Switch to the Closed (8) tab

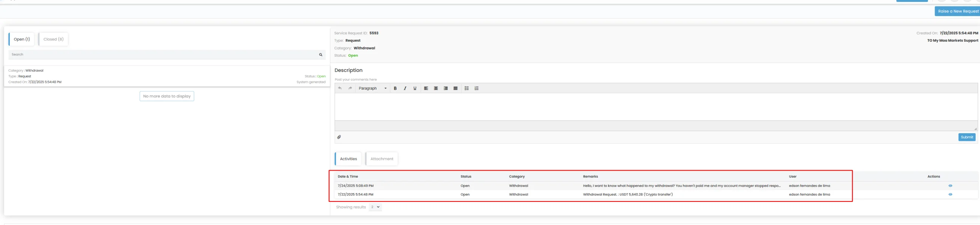pyautogui.click(x=53, y=39)
